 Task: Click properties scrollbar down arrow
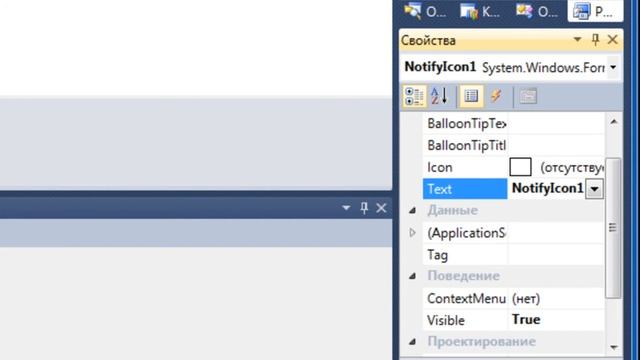coord(613,347)
